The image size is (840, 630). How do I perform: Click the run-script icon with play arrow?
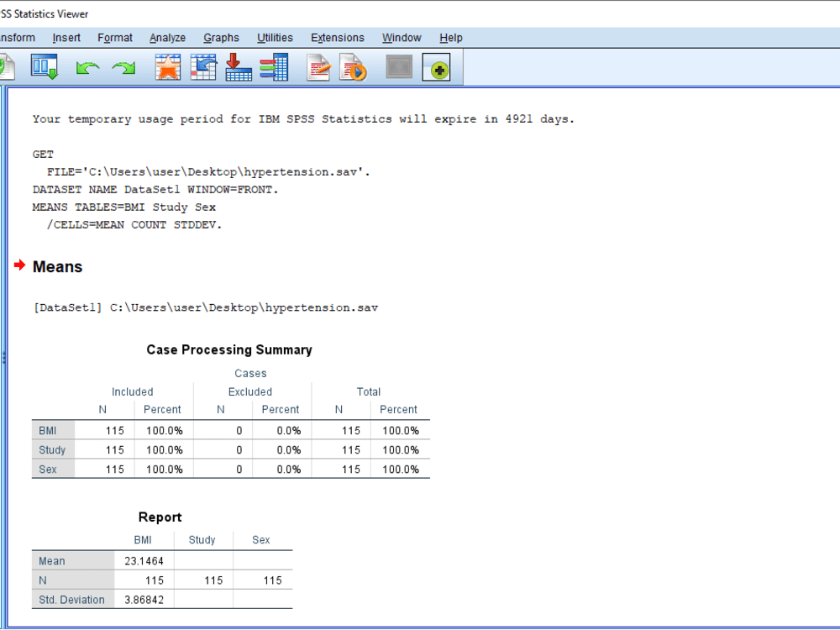pos(354,68)
